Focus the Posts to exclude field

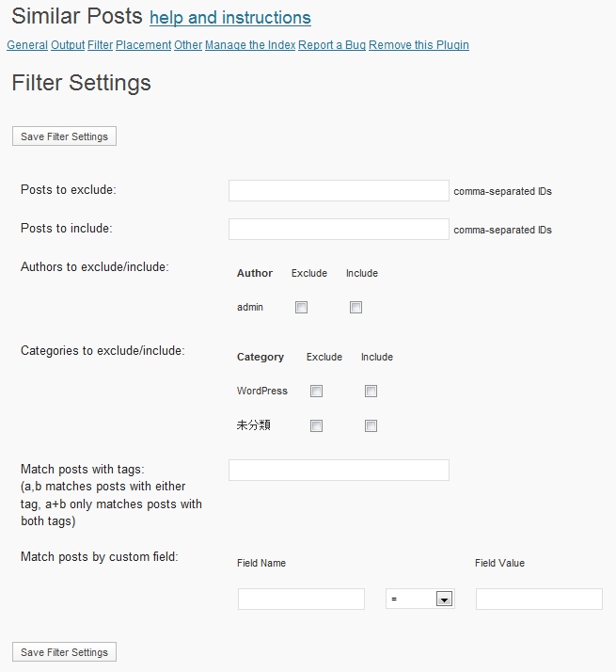[x=339, y=191]
